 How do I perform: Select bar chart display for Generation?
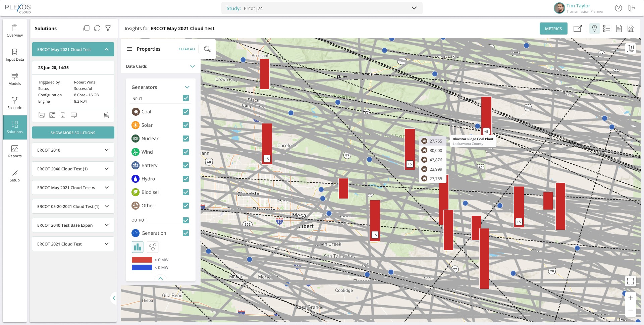pyautogui.click(x=138, y=247)
